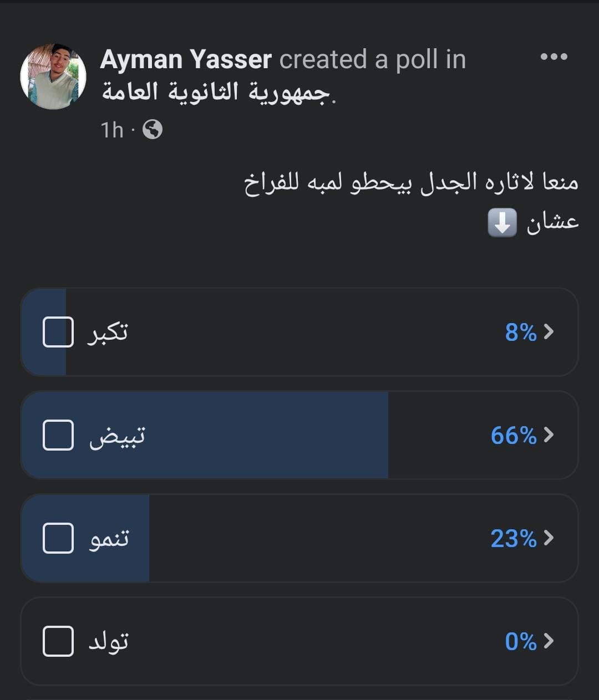Check the تبيض poll option box

coord(58,435)
